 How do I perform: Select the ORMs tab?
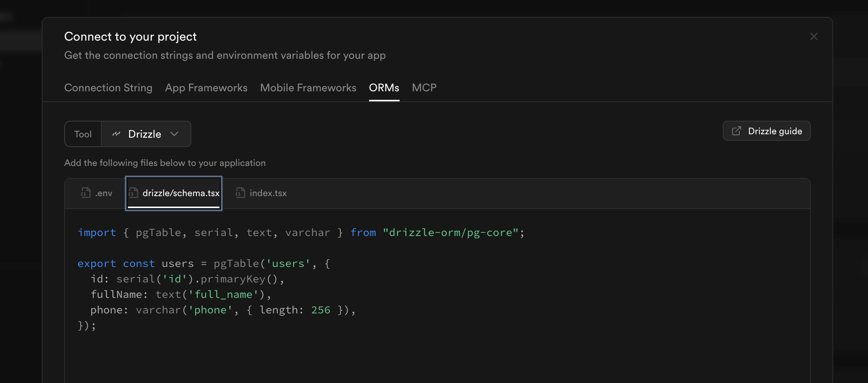point(384,88)
